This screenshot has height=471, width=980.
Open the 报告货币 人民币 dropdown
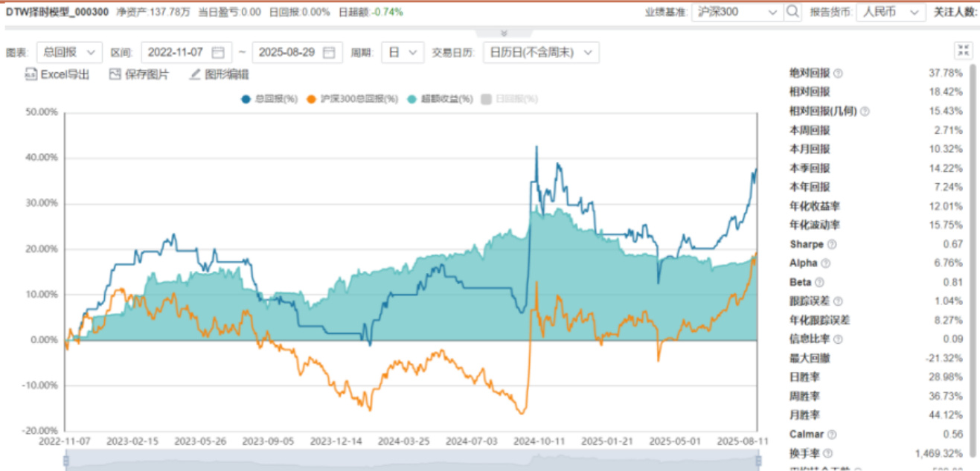[x=891, y=12]
